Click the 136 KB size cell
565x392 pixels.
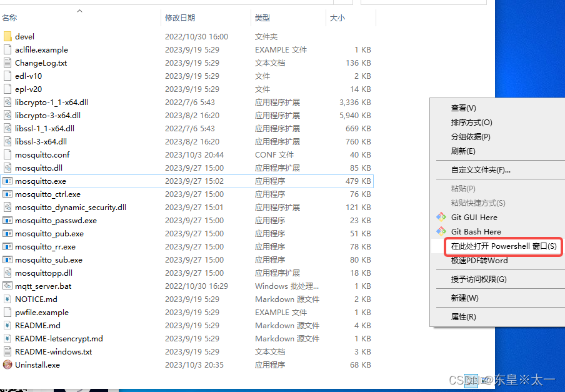(358, 63)
